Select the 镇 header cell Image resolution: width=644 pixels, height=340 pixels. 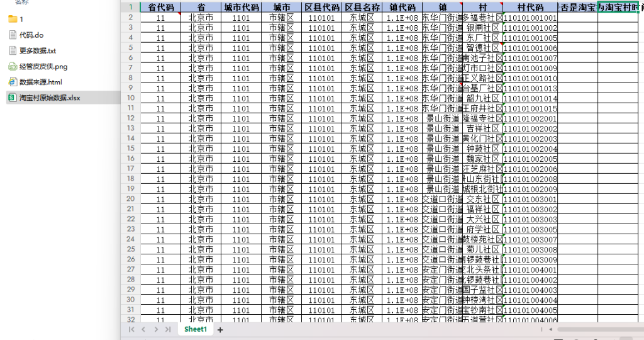[x=442, y=8]
